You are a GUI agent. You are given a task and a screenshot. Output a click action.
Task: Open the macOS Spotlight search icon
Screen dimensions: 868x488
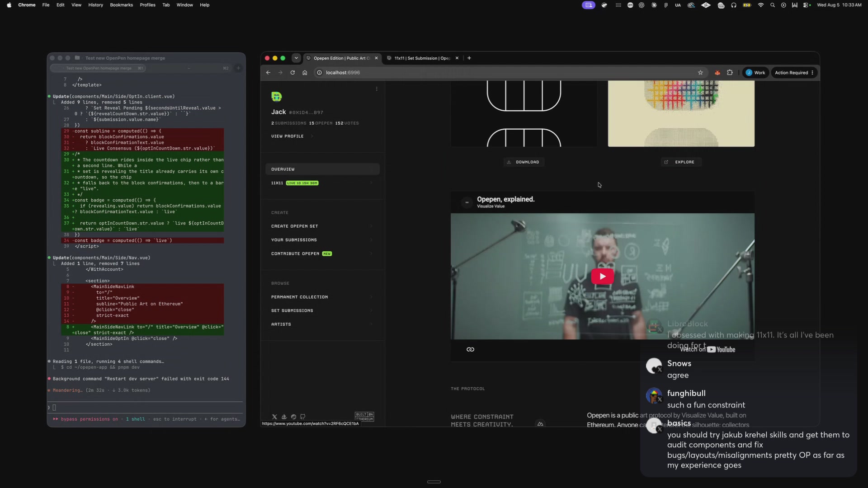(x=773, y=5)
